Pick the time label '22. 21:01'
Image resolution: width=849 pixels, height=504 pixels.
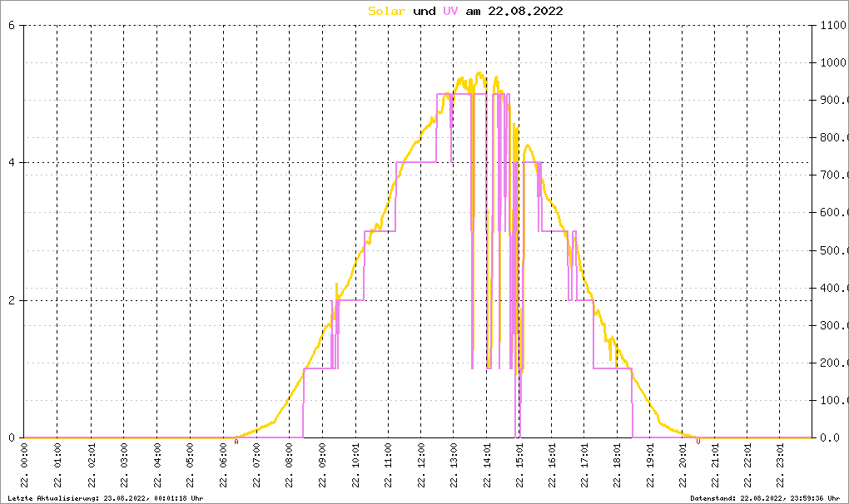(x=715, y=466)
